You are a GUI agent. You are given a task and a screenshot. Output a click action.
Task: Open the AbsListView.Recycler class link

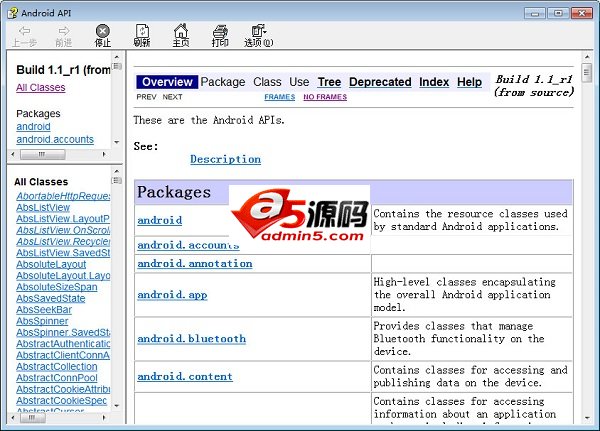[x=63, y=242]
